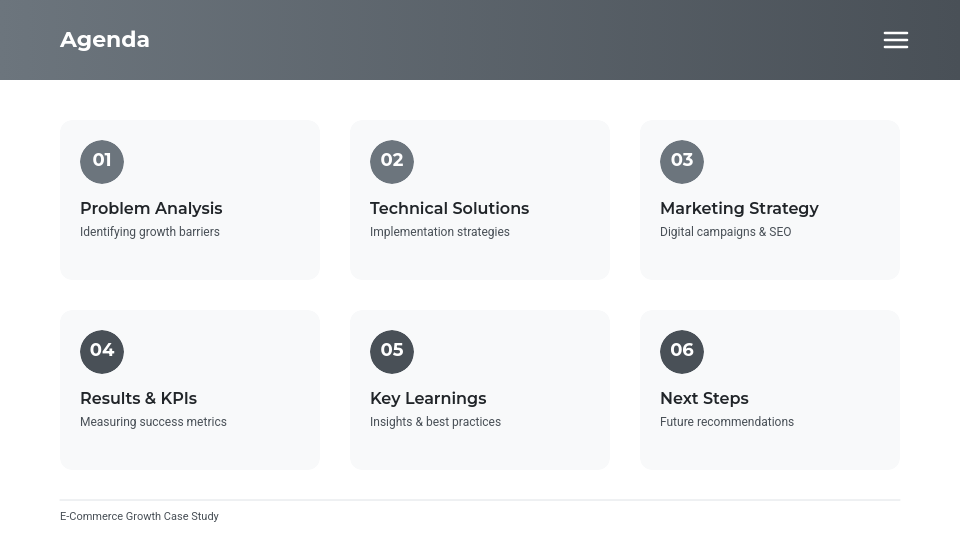Click 'Digital campaigns & SEO' description
960x540 pixels.
click(725, 232)
